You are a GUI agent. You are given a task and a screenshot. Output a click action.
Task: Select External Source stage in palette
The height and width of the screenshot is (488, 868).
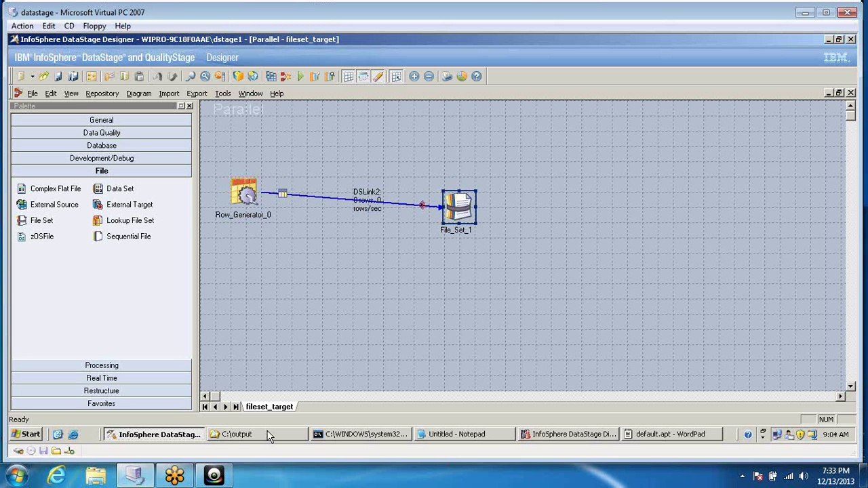pyautogui.click(x=47, y=205)
